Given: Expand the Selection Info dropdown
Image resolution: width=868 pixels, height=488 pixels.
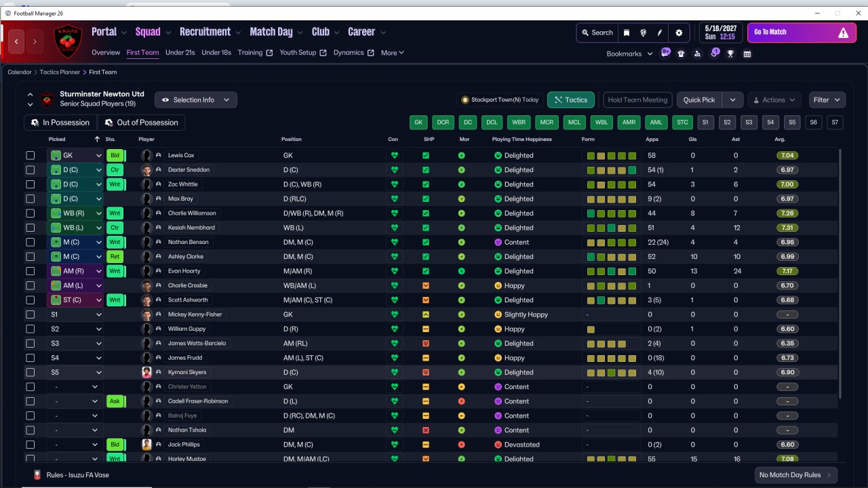Looking at the screenshot, I should click(x=196, y=100).
